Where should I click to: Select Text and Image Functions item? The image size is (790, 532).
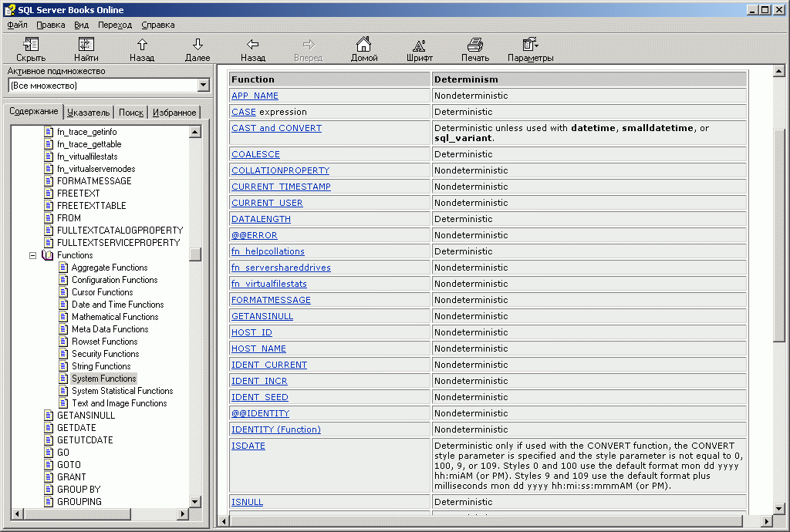coord(120,403)
